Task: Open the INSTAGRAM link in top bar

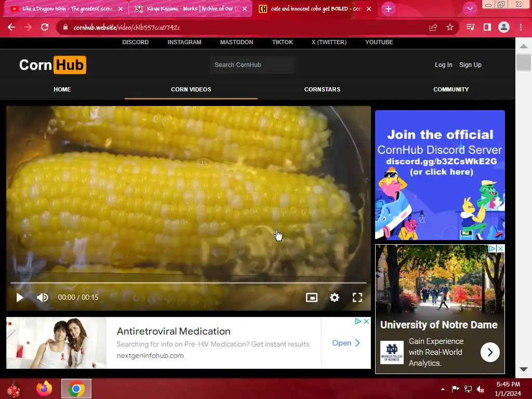Action: click(184, 42)
